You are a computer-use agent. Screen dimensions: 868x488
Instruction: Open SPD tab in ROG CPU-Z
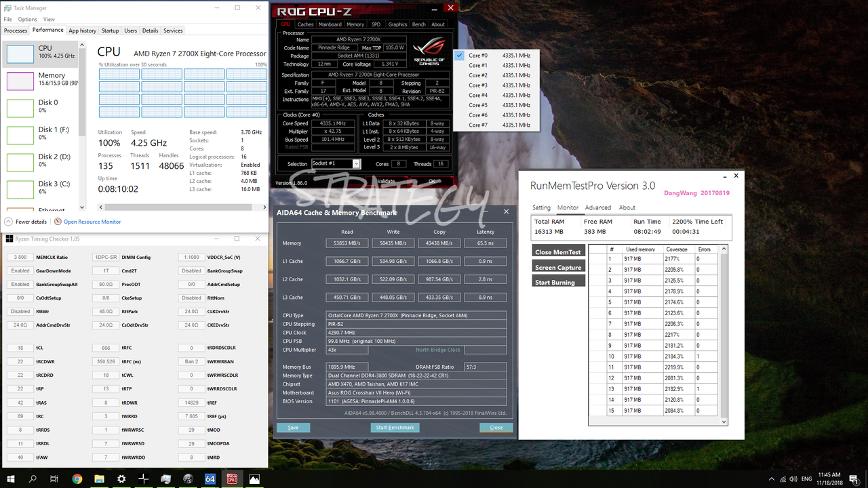(376, 24)
